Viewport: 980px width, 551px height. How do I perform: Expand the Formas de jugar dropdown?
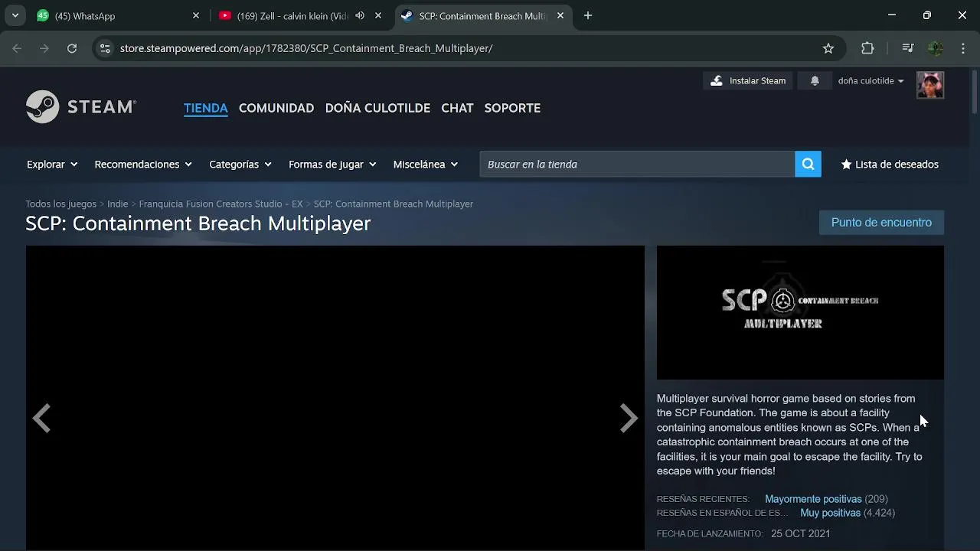click(332, 164)
